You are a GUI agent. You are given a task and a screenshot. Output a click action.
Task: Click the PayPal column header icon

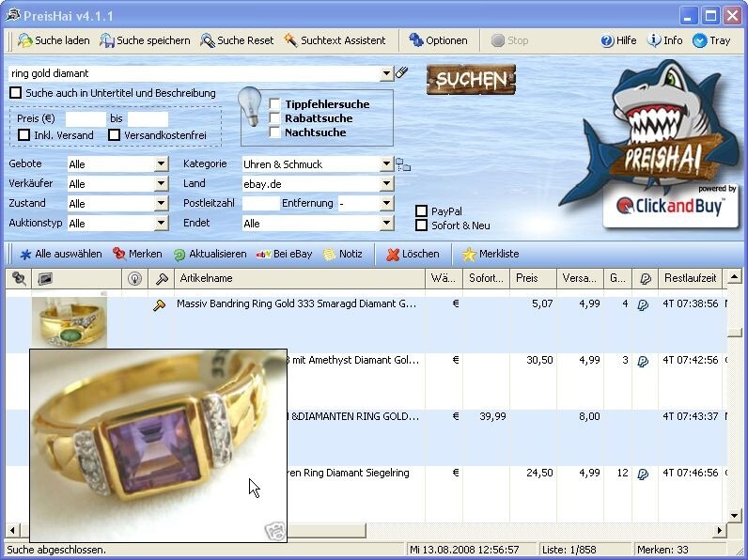pos(645,278)
